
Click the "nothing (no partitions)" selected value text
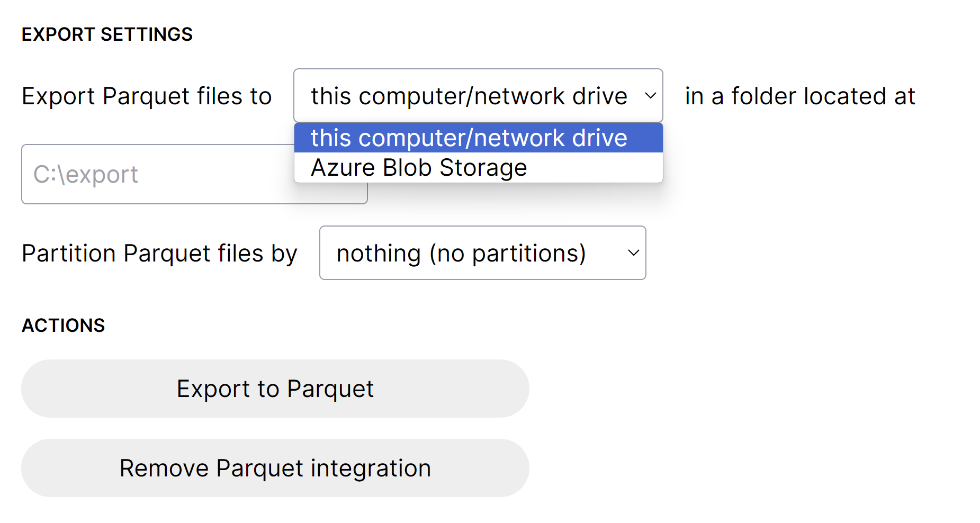click(x=461, y=253)
